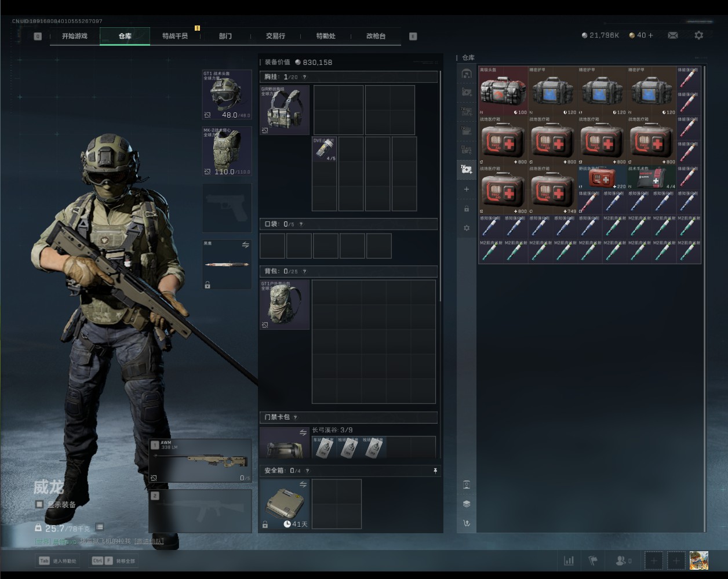The width and height of the screenshot is (728, 579).
Task: Click the 21,796K currency balance
Action: [x=600, y=35]
